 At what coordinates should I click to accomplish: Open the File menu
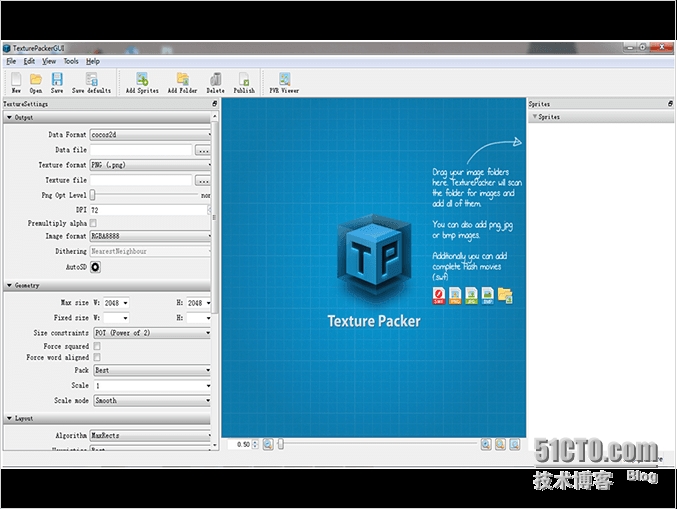coord(11,61)
